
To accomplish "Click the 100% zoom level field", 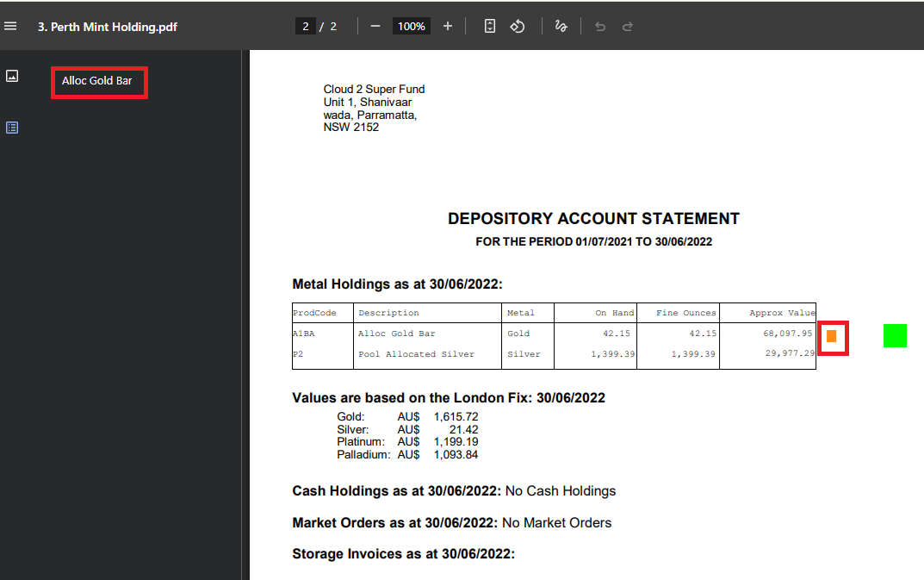I will coord(412,27).
